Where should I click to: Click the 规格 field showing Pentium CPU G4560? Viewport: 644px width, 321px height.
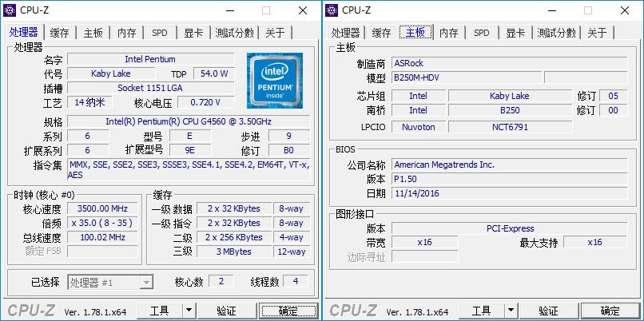(189, 121)
